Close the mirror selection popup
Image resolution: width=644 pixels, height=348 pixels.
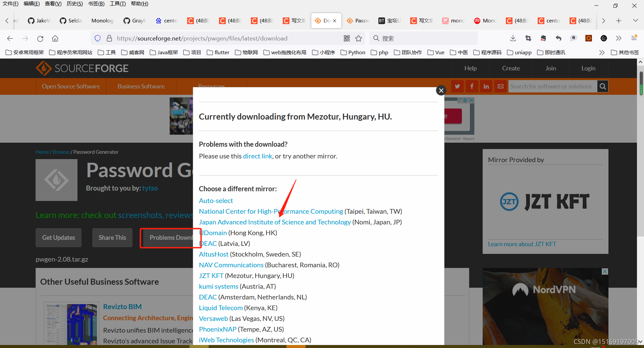(441, 90)
